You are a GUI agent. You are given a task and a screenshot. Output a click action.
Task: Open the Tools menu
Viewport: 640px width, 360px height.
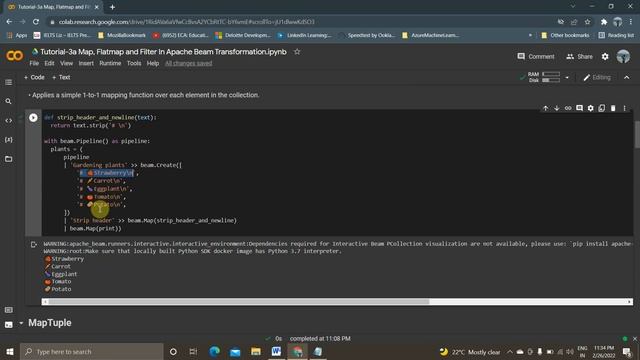[x=134, y=63]
